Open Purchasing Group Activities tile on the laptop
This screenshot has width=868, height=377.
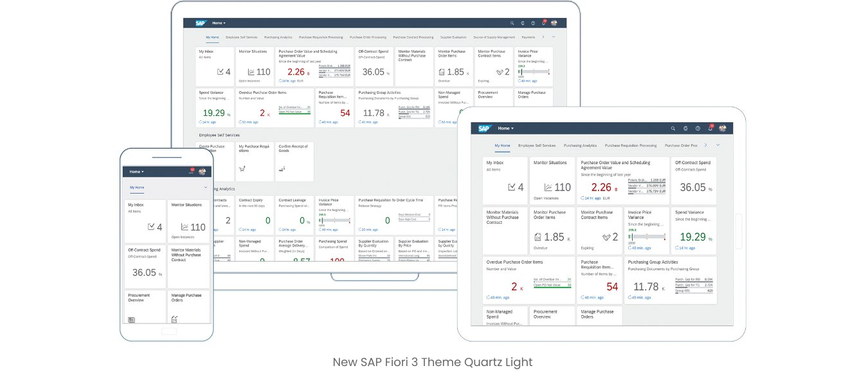(x=394, y=107)
